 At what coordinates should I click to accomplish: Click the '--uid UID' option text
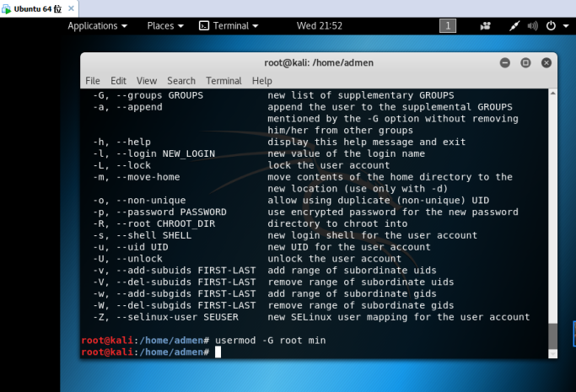[143, 247]
